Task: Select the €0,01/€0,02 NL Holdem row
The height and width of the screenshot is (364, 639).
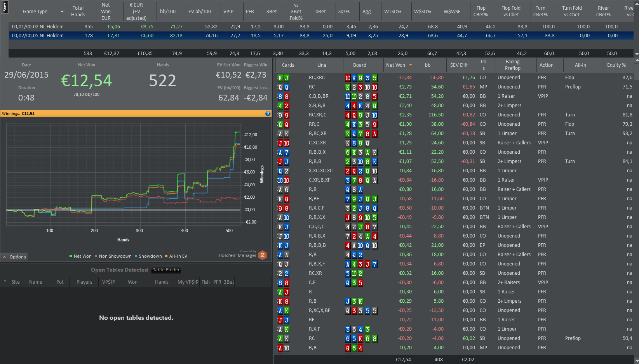Action: pyautogui.click(x=321, y=27)
